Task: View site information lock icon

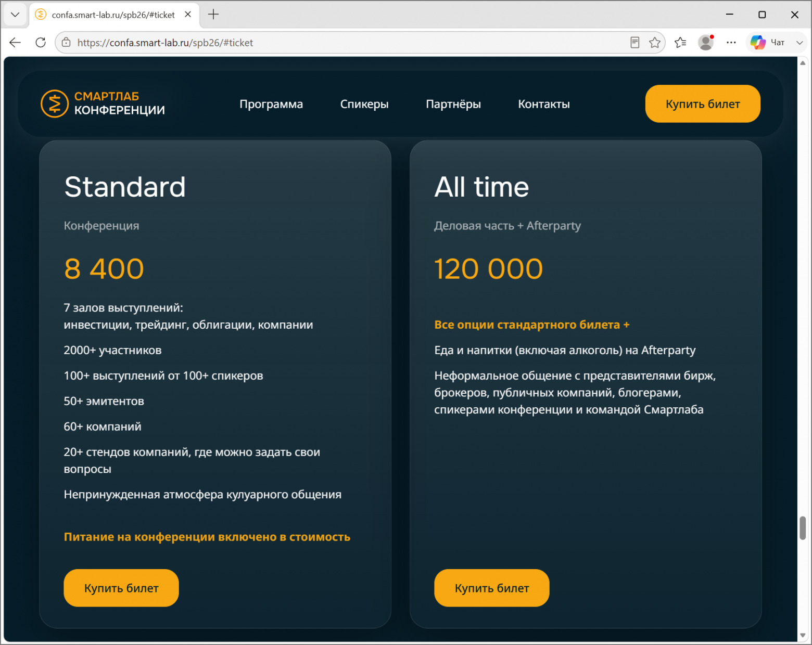Action: (x=66, y=43)
